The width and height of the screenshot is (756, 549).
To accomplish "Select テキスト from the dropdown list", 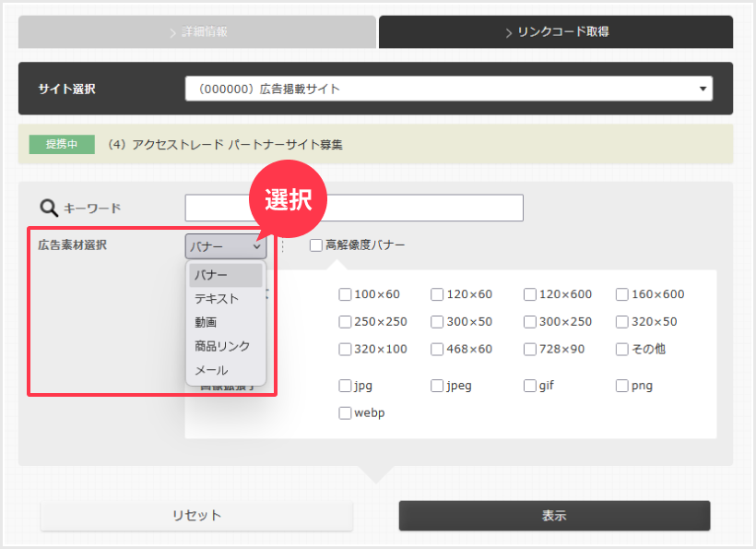I will click(225, 299).
